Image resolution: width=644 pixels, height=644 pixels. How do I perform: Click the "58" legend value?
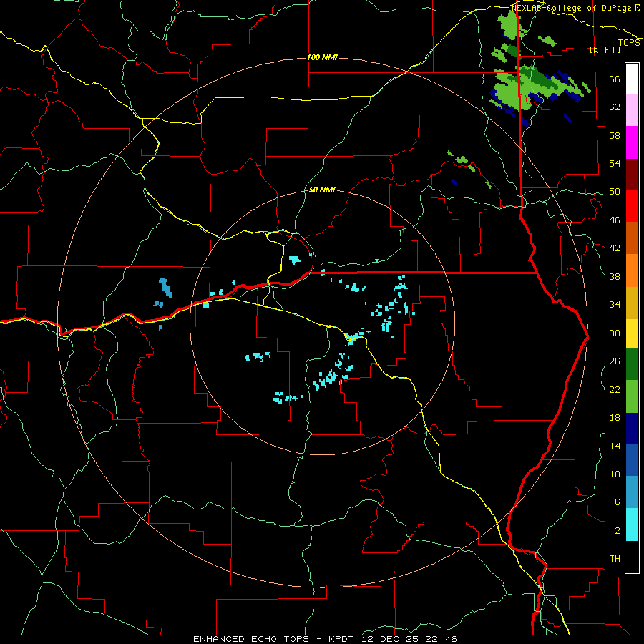615,135
